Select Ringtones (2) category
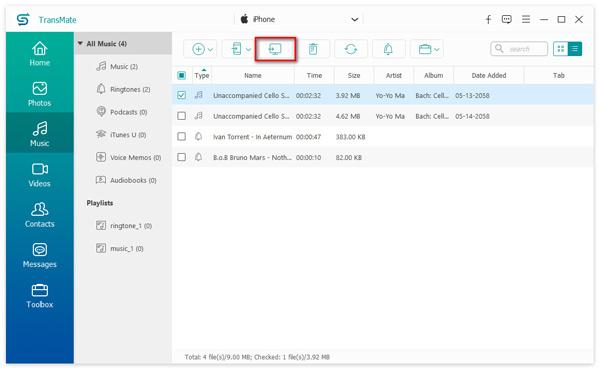Screen dimensions: 600x370 pyautogui.click(x=123, y=89)
